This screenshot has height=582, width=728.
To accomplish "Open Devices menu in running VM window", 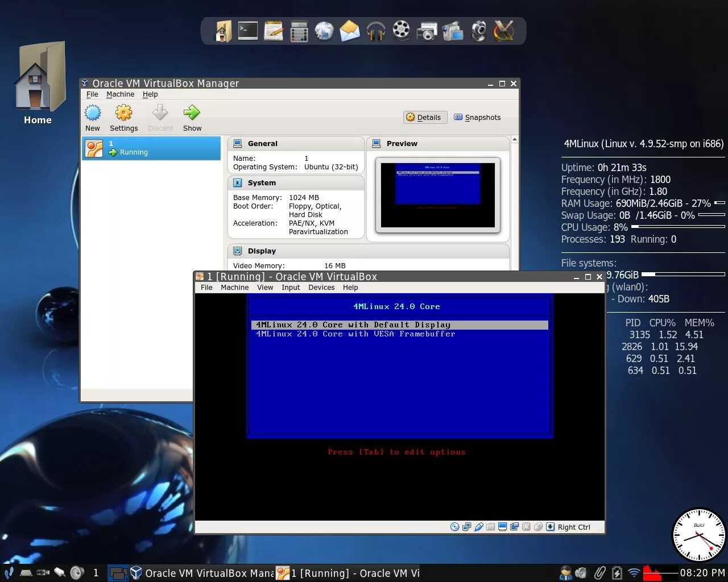I will (x=321, y=288).
